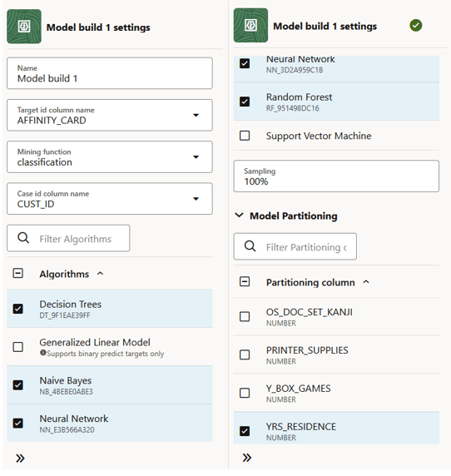The image size is (451, 476).
Task: Click the Filter Partitioning search field
Action: (295, 246)
